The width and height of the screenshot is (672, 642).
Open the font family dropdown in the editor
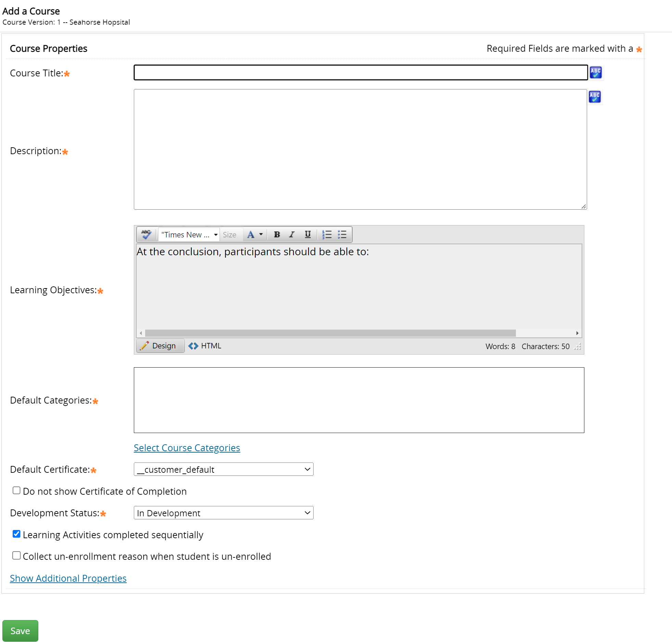(x=215, y=234)
